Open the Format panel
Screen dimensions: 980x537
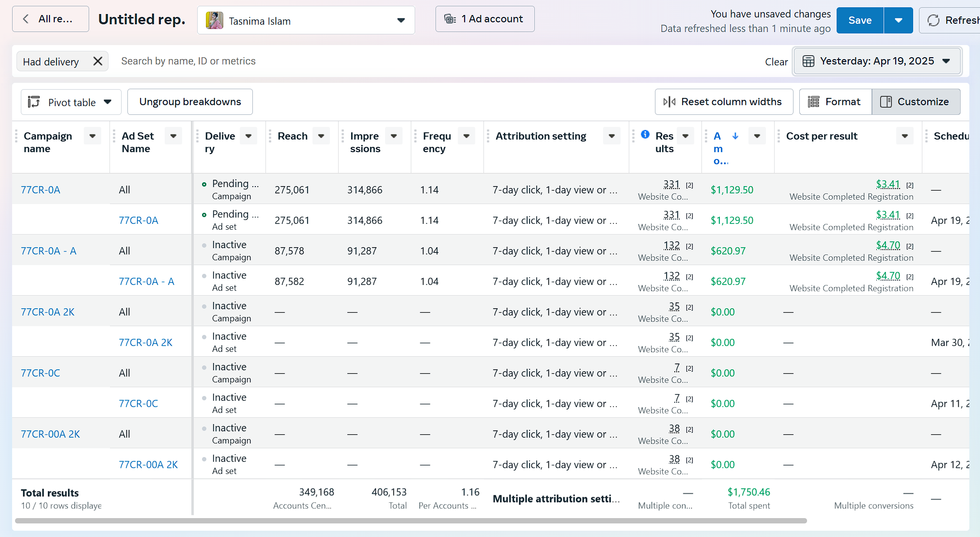(835, 102)
